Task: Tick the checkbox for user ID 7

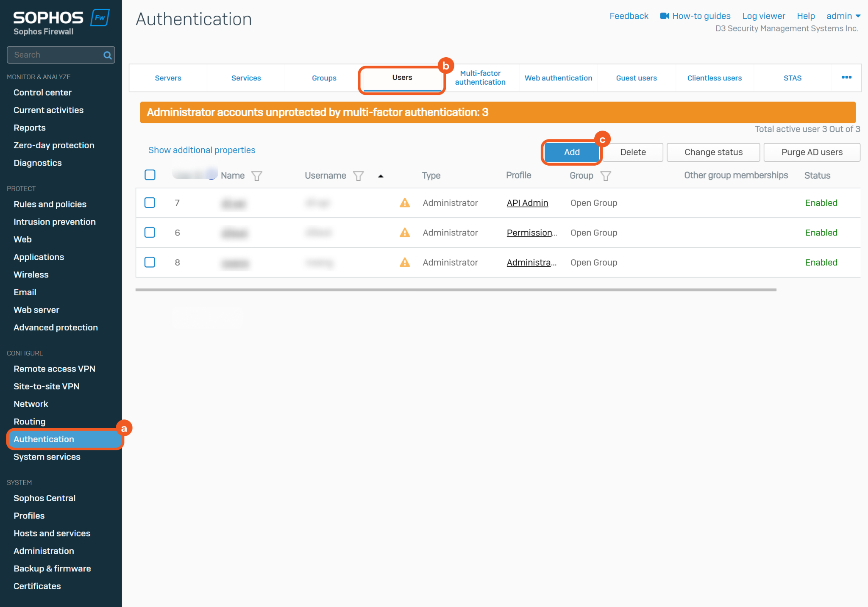Action: [150, 203]
